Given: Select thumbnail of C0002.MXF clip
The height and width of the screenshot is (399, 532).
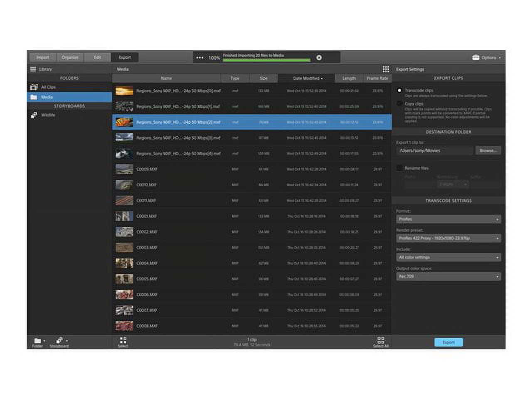Looking at the screenshot, I should tap(124, 232).
